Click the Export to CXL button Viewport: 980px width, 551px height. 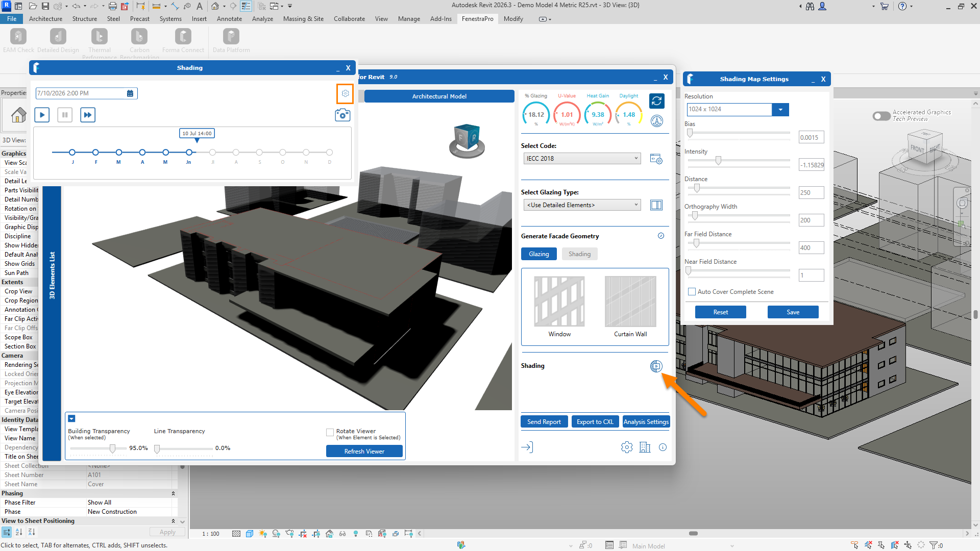click(x=595, y=422)
